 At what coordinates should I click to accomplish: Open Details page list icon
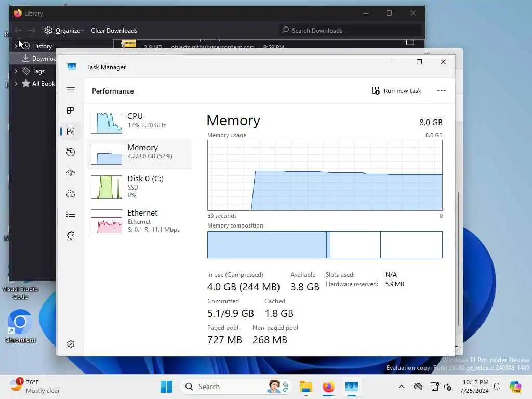pyautogui.click(x=71, y=215)
